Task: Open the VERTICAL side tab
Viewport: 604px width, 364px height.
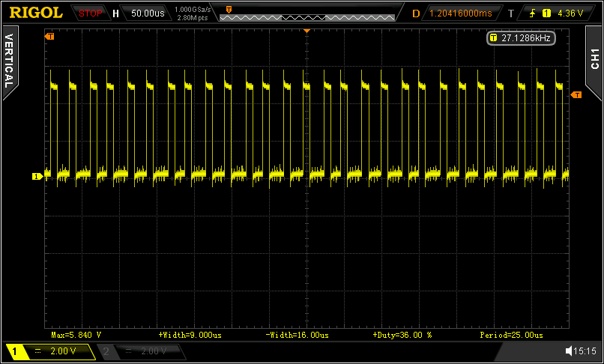Action: coord(9,60)
